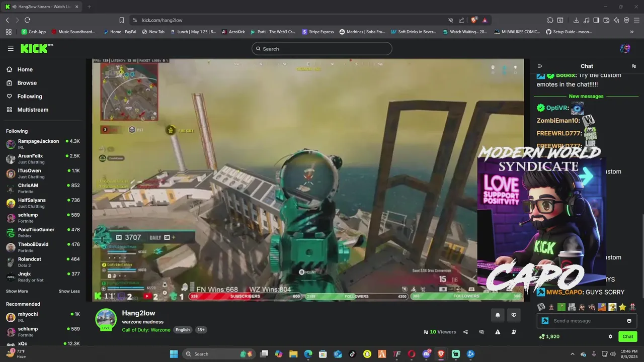
Task: Unfollow with the broken heart button
Action: click(x=514, y=315)
